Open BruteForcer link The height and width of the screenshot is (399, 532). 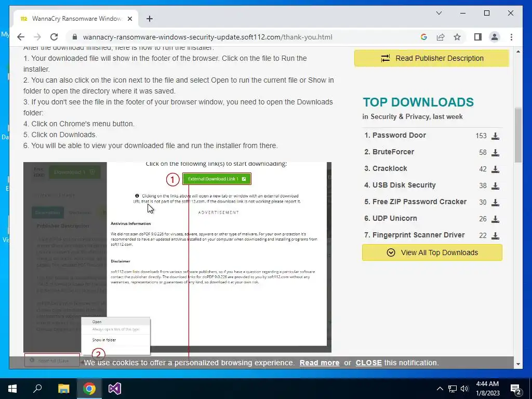[x=393, y=152]
